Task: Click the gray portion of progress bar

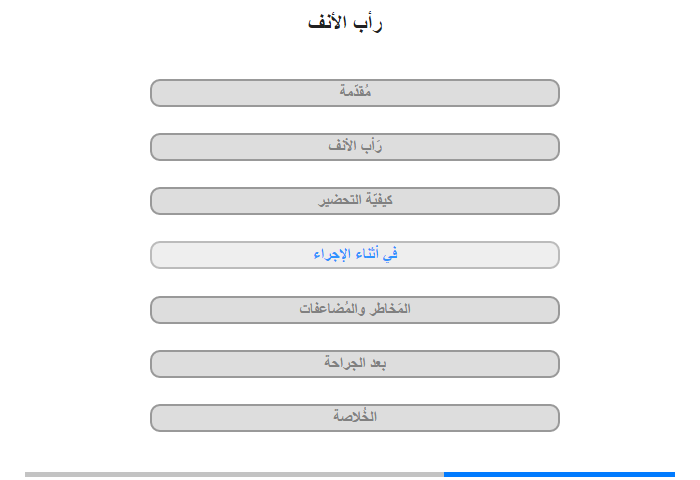Action: click(x=234, y=474)
